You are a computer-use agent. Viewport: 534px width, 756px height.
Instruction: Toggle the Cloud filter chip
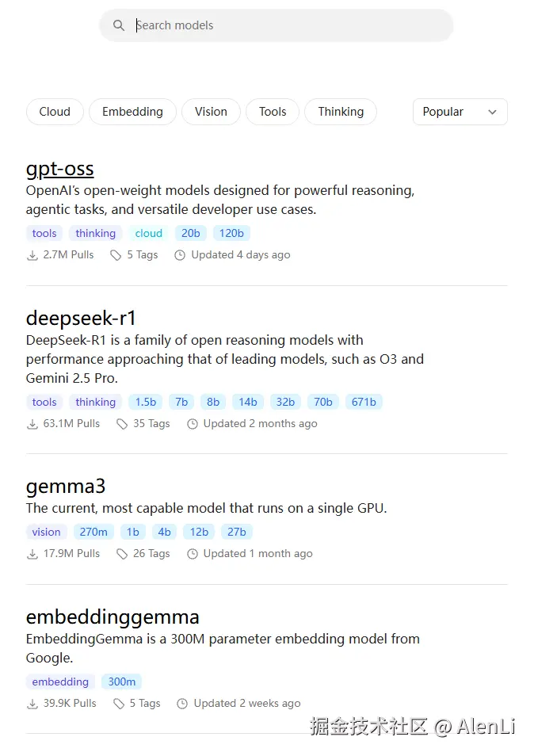pos(55,112)
